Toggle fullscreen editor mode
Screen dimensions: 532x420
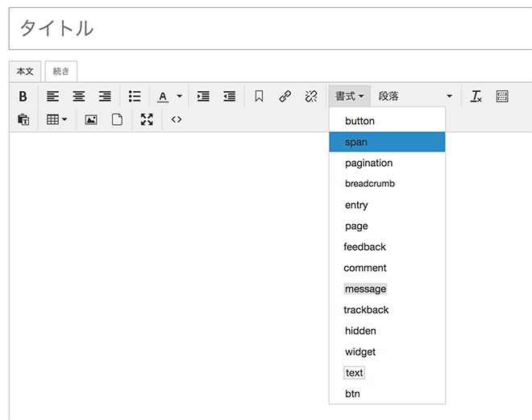click(146, 119)
